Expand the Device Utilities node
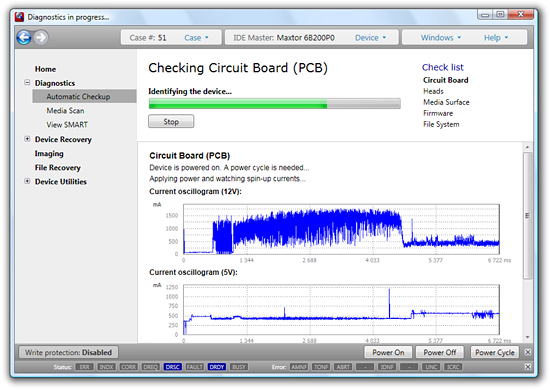The width and height of the screenshot is (550, 390). click(27, 181)
